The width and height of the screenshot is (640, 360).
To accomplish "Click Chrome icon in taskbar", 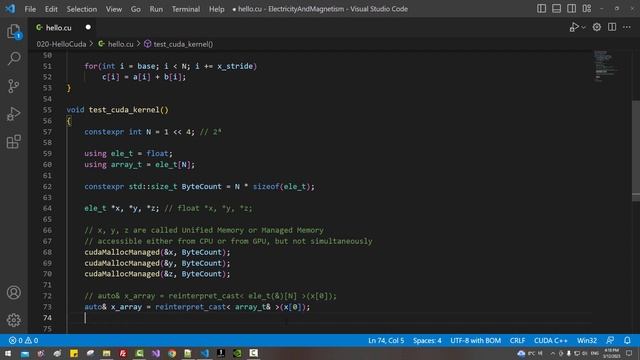I will [x=172, y=353].
